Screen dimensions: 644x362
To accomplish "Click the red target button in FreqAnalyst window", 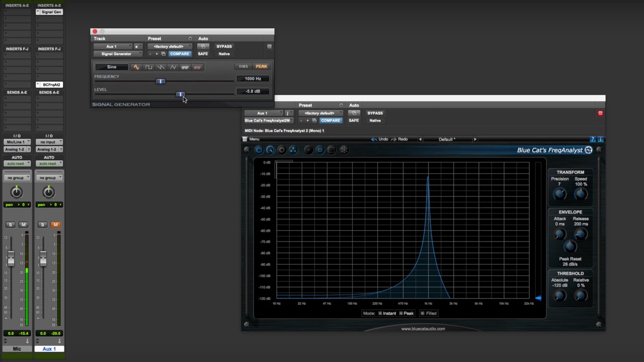I will [x=600, y=113].
